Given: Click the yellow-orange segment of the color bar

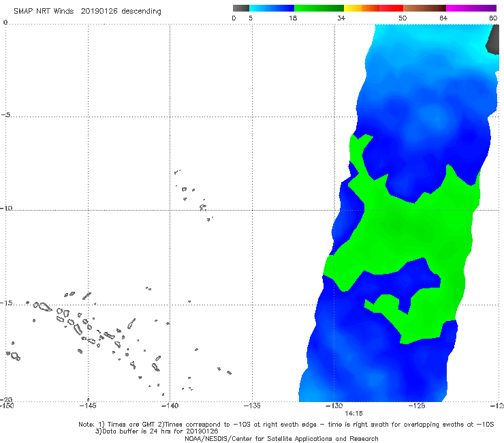Looking at the screenshot, I should pos(362,8).
